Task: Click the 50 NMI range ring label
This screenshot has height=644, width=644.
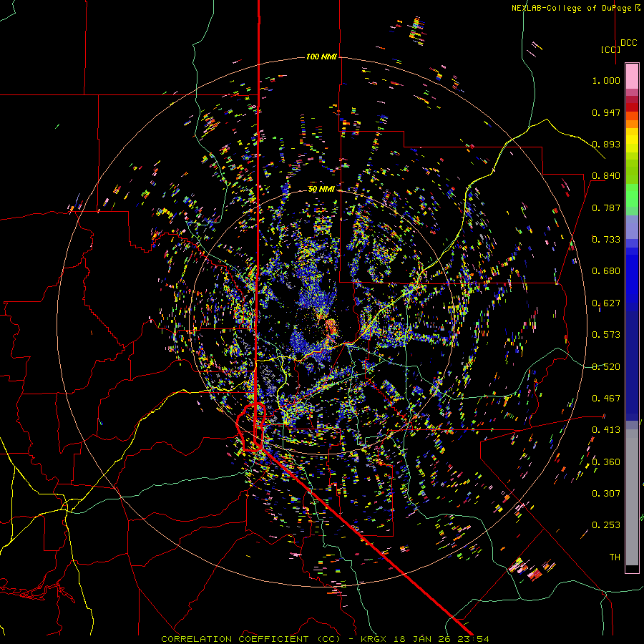Action: 321,190
